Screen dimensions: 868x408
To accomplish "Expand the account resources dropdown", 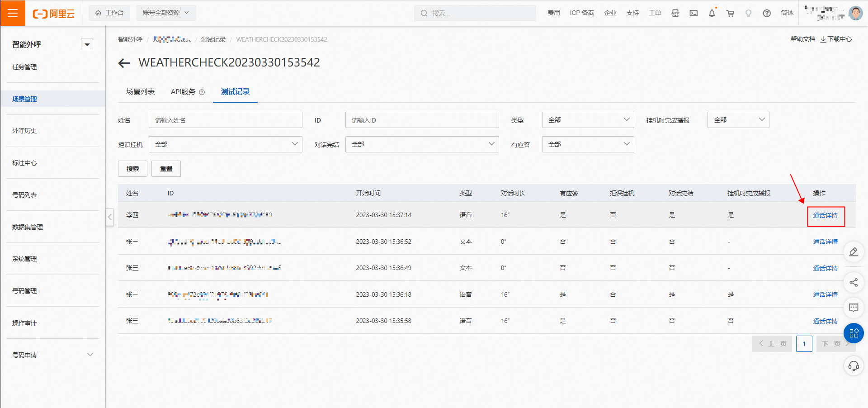I will coord(165,13).
